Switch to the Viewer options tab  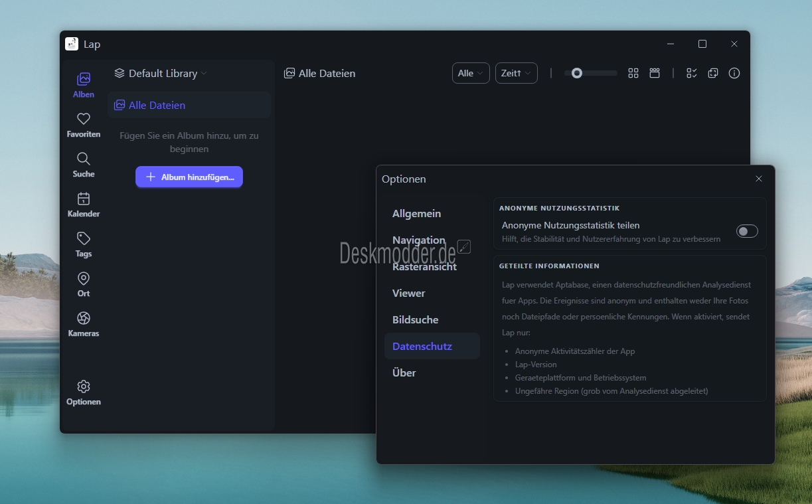tap(409, 294)
